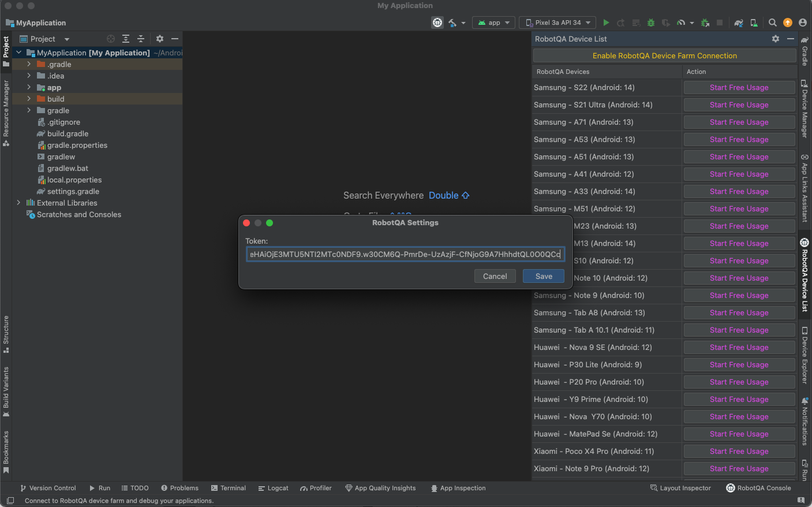
Task: Toggle the Structure side tab
Action: click(x=6, y=334)
